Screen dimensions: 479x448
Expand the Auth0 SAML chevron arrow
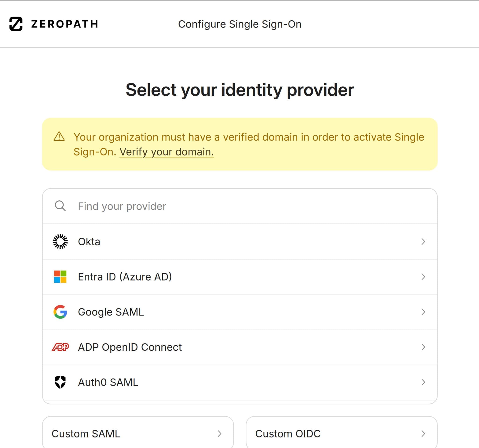click(423, 382)
